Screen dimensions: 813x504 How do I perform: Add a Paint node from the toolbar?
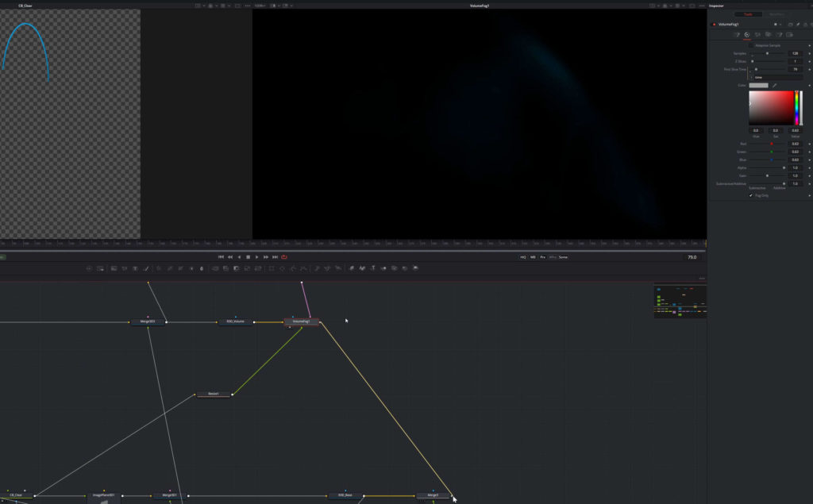[146, 268]
